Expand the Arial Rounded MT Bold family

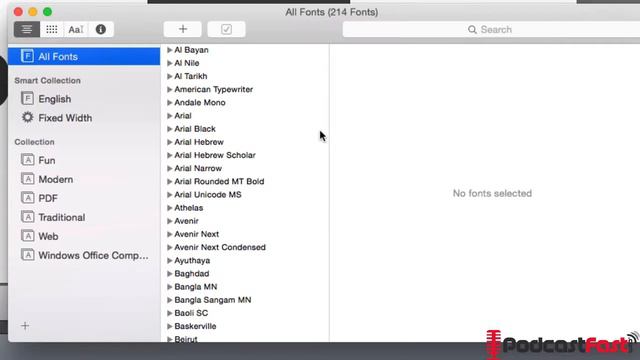[x=169, y=181]
